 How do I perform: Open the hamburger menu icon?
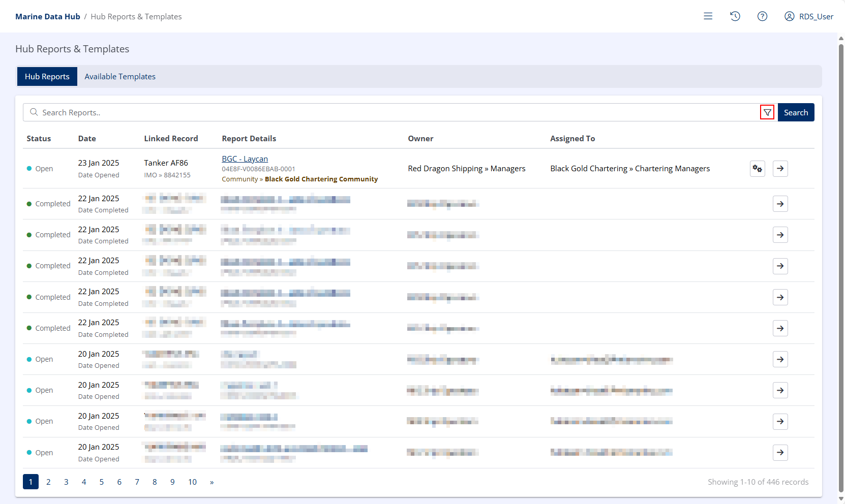click(708, 16)
